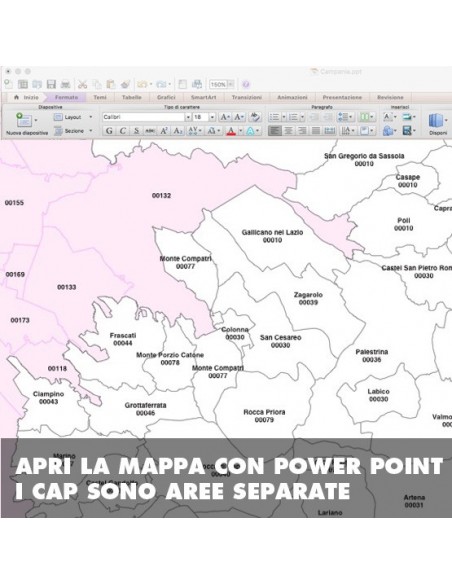452x584 pixels.
Task: Open the font size 18 dropdown
Action: tap(212, 117)
